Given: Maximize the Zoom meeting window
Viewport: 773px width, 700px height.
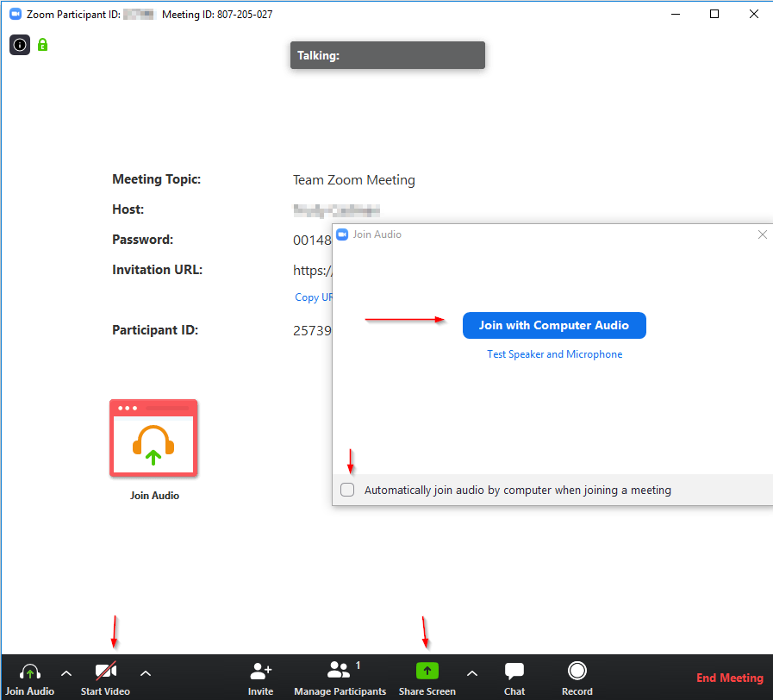Looking at the screenshot, I should tap(714, 15).
